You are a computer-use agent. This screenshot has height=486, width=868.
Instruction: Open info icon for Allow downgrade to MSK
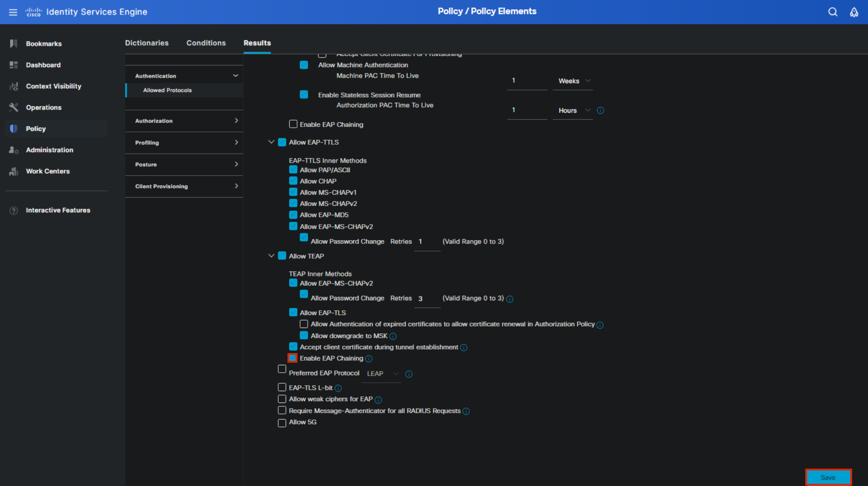point(393,336)
